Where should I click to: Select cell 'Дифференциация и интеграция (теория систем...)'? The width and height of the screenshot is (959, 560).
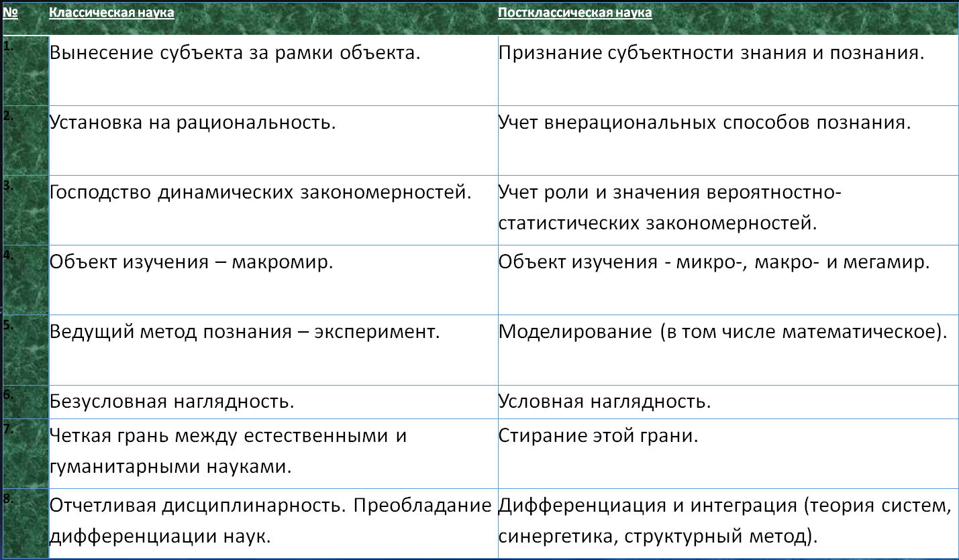(728, 523)
